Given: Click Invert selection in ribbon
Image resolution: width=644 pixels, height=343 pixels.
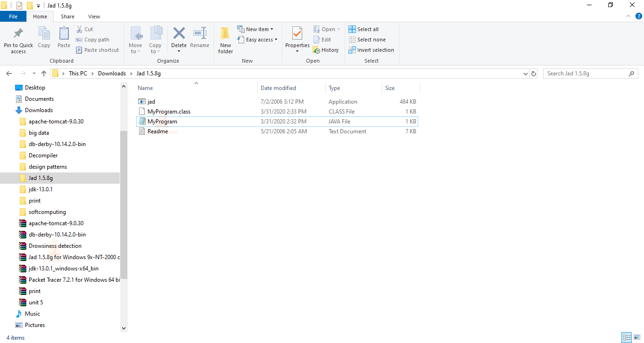Looking at the screenshot, I should [x=371, y=50].
